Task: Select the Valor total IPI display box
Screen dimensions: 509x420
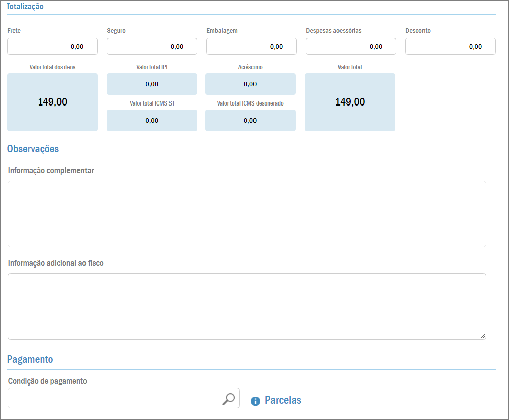Action: (x=152, y=84)
